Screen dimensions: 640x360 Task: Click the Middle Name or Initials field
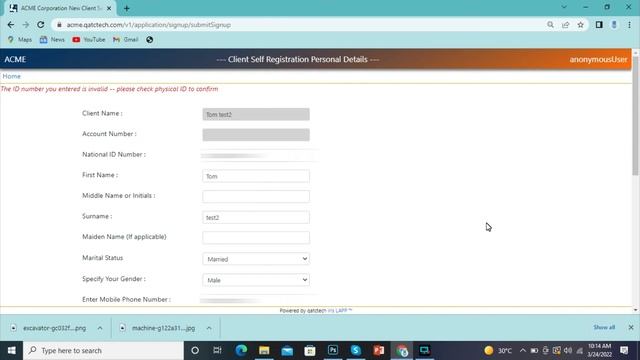[x=256, y=196]
